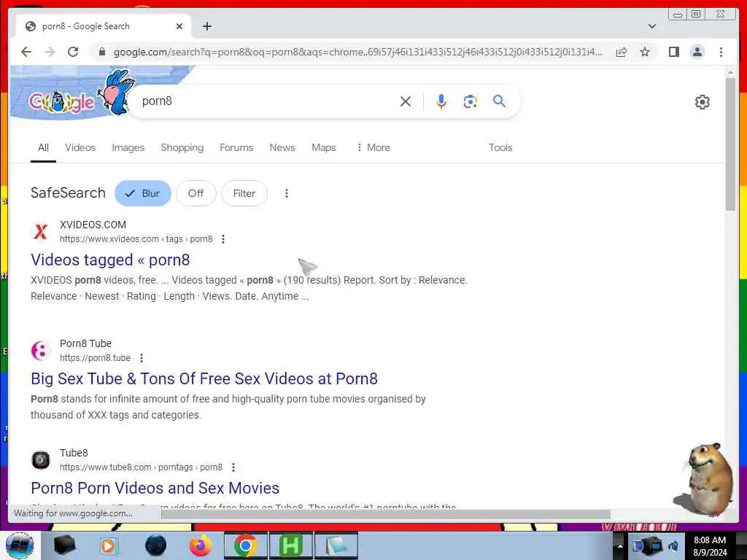This screenshot has width=747, height=560.
Task: Click into the Google search input field
Action: [267, 101]
